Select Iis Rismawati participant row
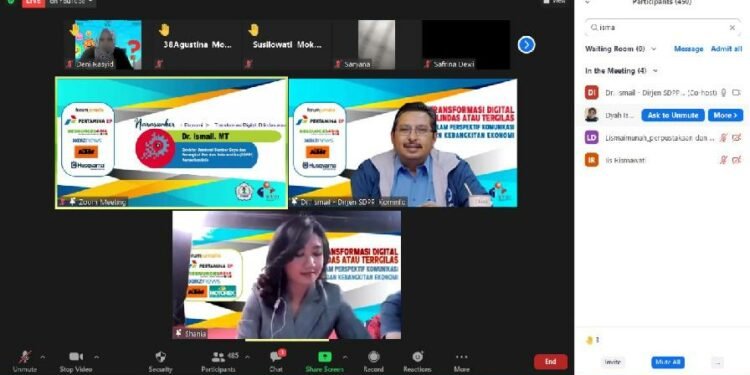 pyautogui.click(x=663, y=160)
